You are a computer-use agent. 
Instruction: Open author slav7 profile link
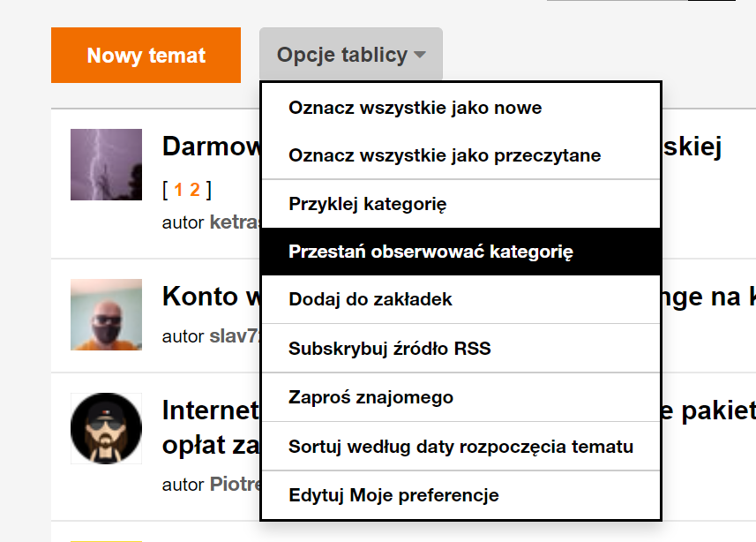tap(233, 336)
